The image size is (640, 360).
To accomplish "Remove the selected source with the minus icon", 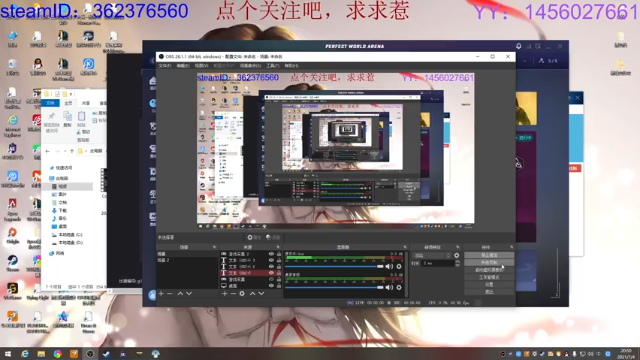I will tap(233, 293).
